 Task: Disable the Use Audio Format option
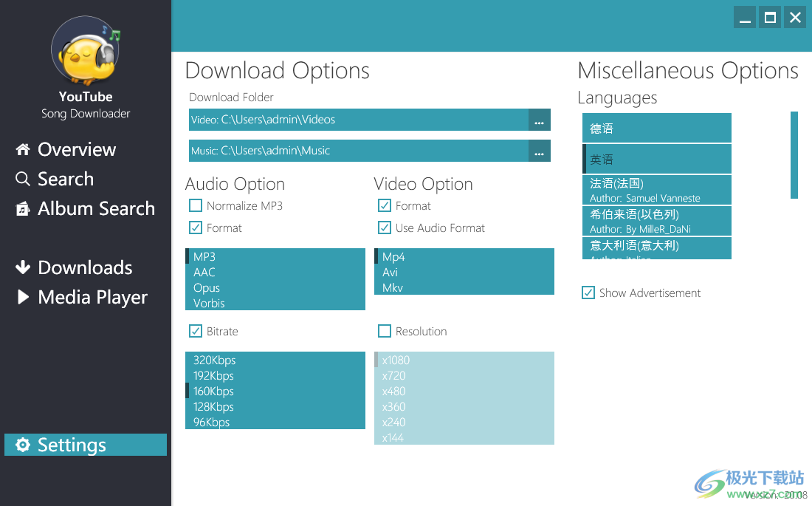385,228
